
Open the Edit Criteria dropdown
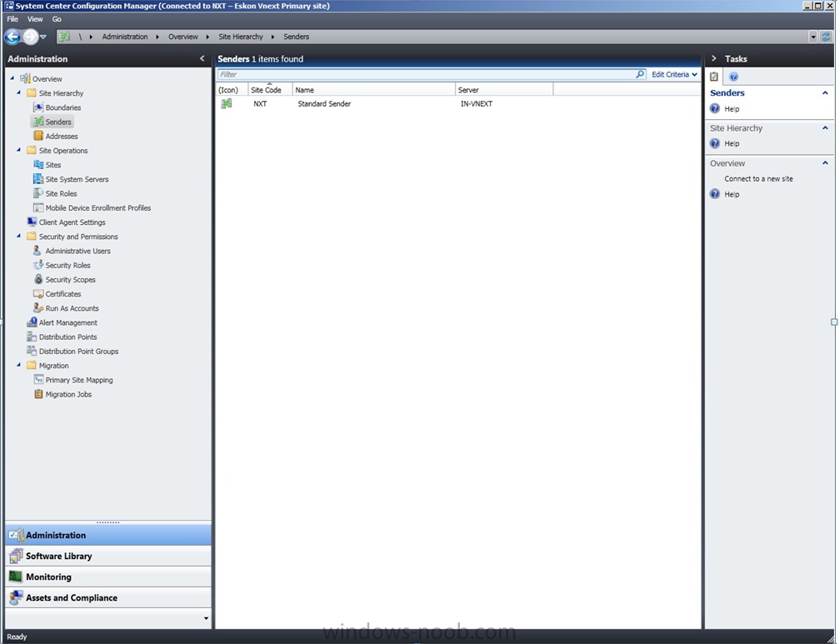[674, 74]
